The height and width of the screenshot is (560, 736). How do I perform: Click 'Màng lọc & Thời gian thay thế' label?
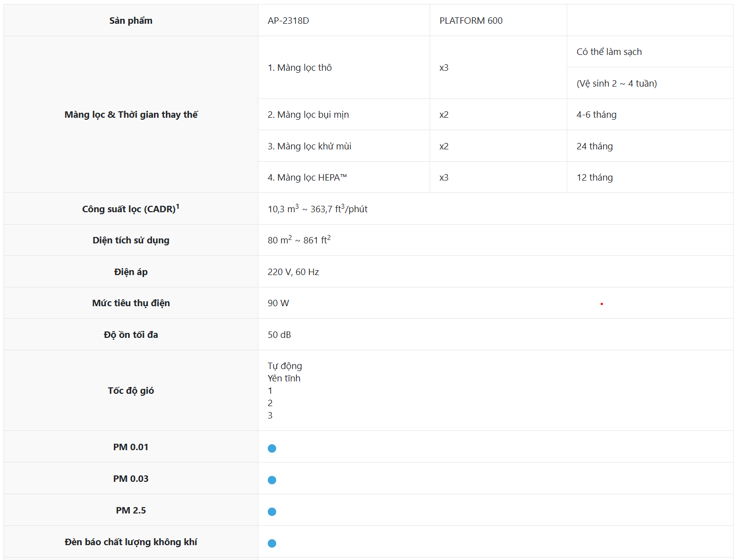[131, 115]
